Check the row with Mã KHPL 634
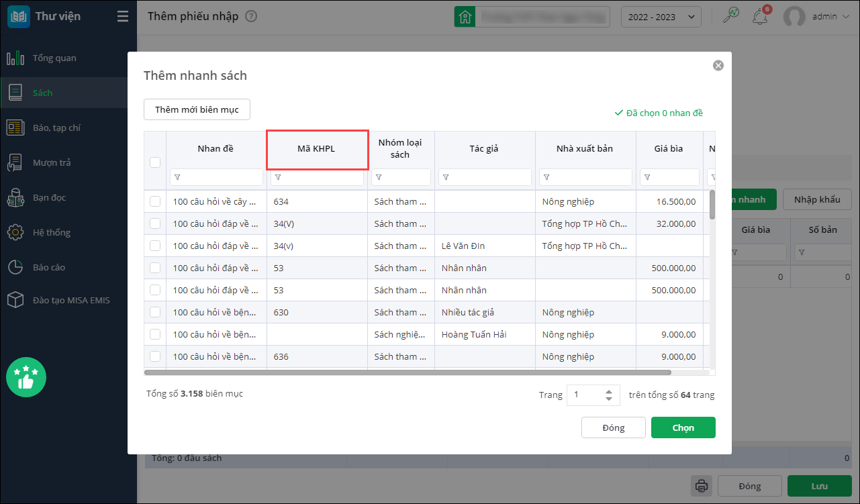This screenshot has width=860, height=504. pos(155,201)
